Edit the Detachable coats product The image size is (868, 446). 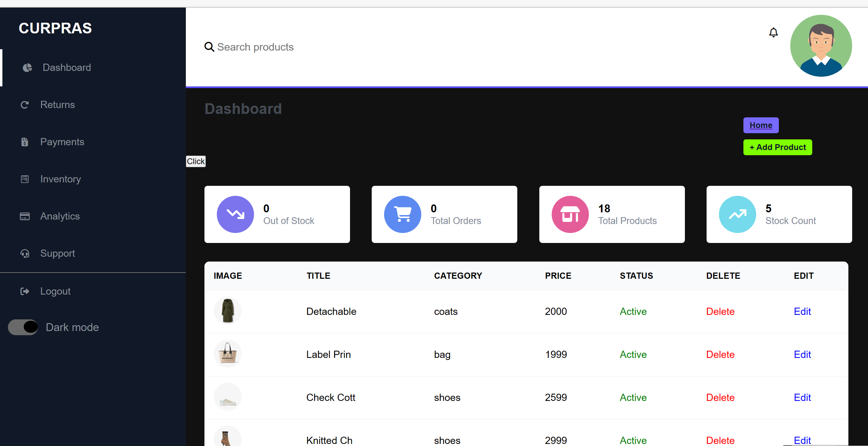click(802, 311)
